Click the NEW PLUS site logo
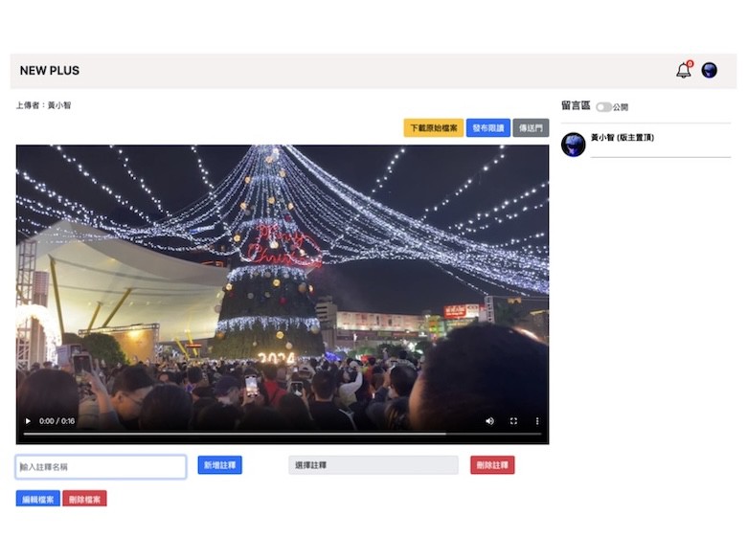 (x=50, y=71)
